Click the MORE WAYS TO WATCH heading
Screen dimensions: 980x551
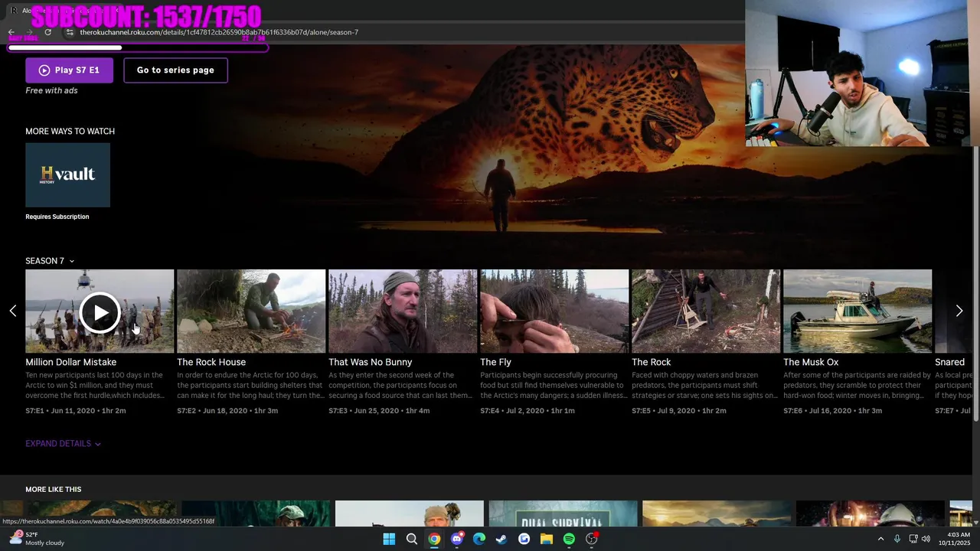point(70,131)
